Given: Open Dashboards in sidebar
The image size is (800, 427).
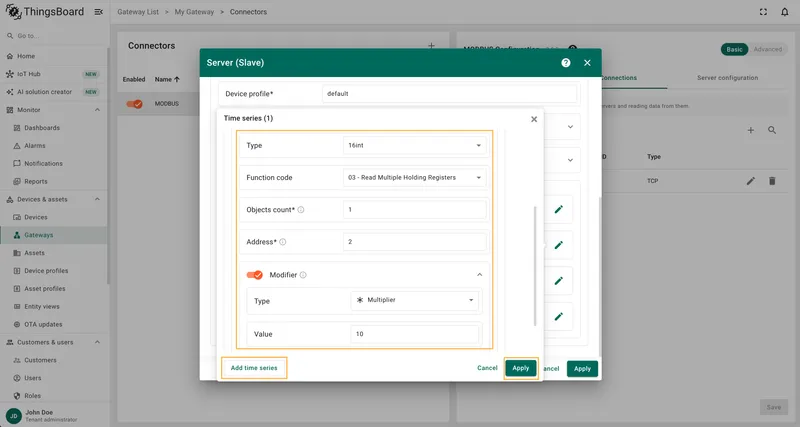Looking at the screenshot, I should [54, 128].
